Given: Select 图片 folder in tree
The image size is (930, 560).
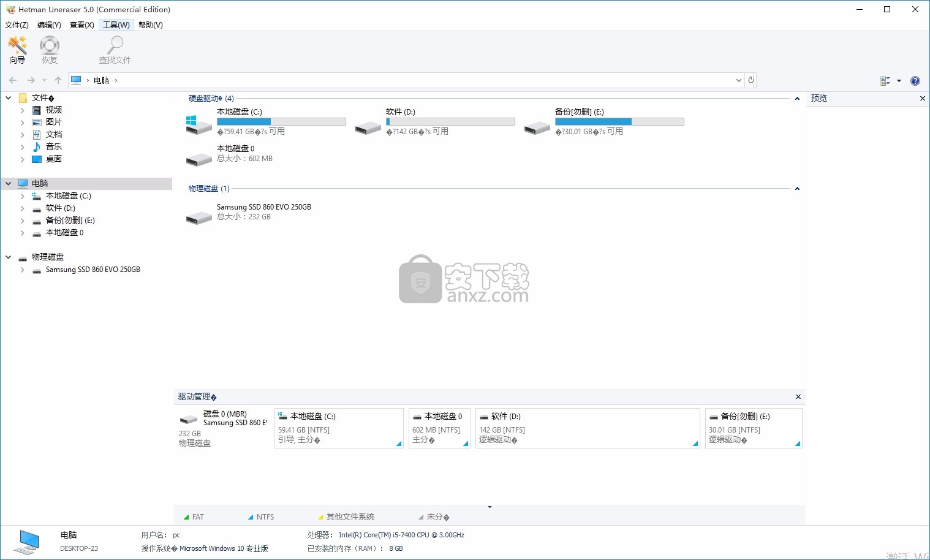Looking at the screenshot, I should (54, 122).
